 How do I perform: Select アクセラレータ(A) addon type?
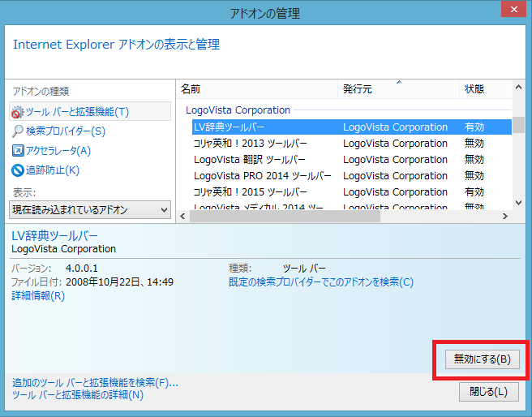pos(58,151)
